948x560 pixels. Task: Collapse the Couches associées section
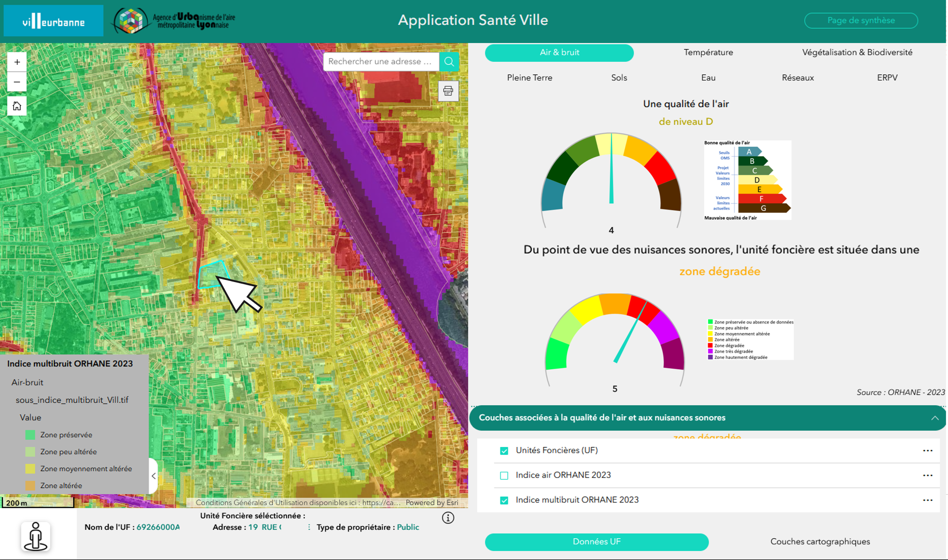(x=935, y=418)
